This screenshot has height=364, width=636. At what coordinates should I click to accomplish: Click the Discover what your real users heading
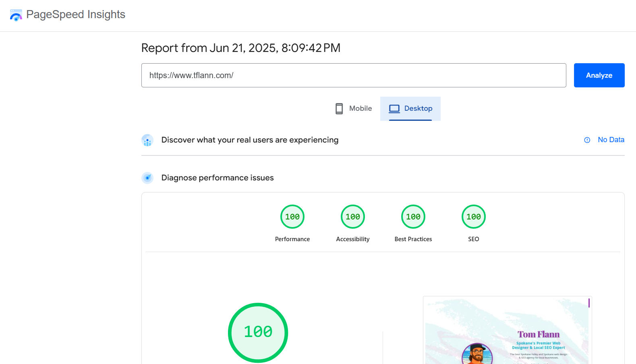[250, 140]
